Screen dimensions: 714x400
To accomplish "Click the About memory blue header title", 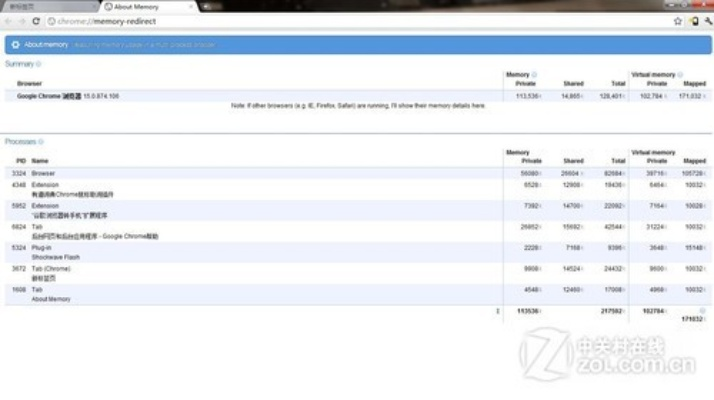I will [x=45, y=45].
